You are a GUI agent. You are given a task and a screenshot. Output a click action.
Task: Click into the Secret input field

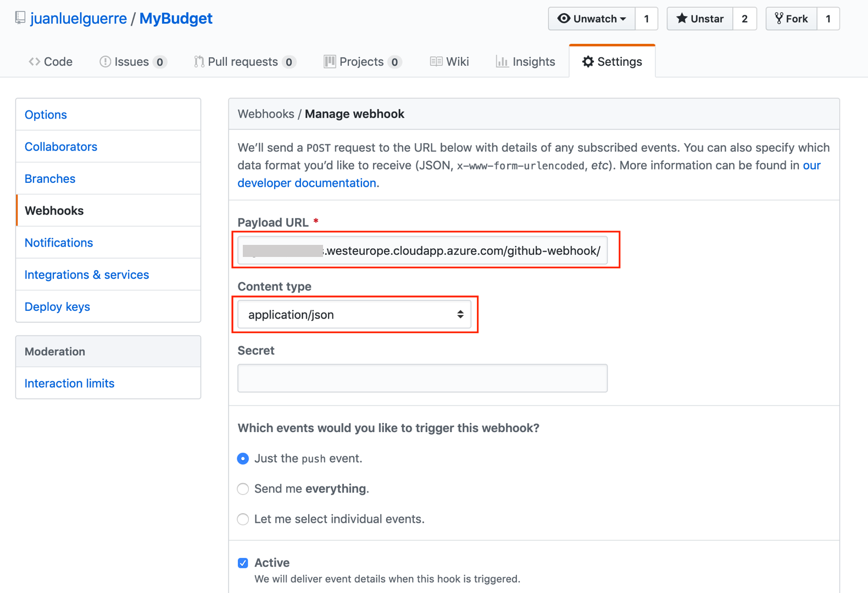pyautogui.click(x=422, y=378)
